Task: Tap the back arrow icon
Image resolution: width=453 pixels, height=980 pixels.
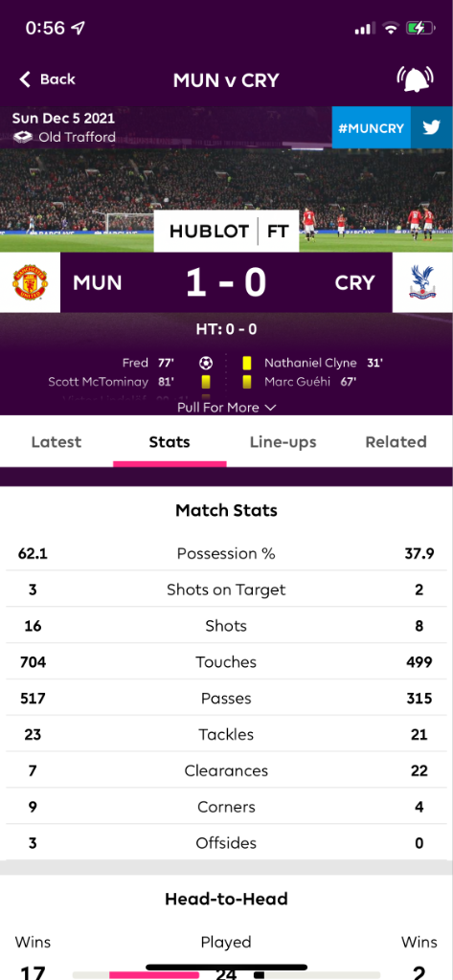Action: 24,79
